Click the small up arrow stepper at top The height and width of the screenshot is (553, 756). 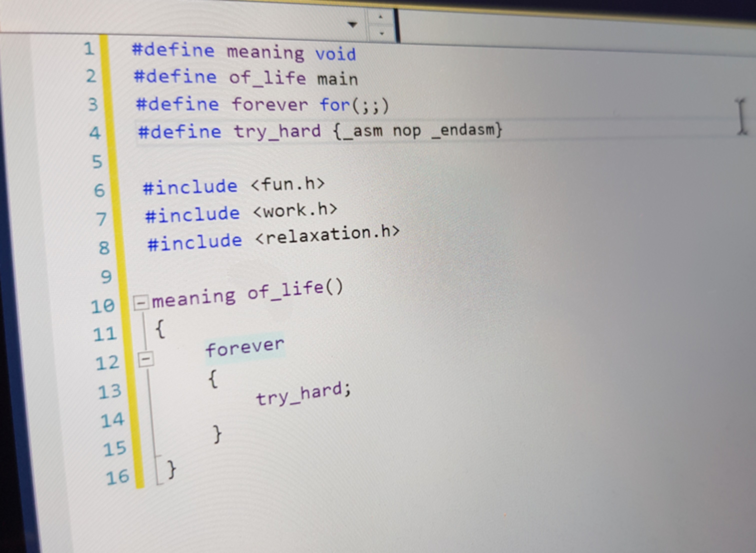pyautogui.click(x=380, y=16)
